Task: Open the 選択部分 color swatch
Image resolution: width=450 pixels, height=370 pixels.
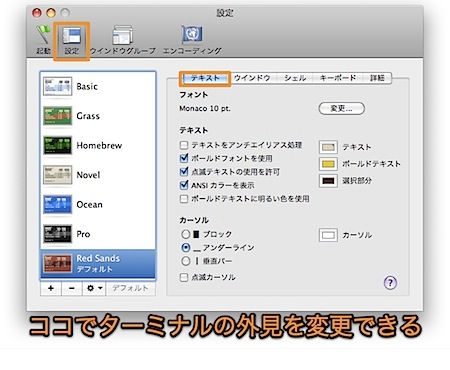Action: click(x=328, y=181)
